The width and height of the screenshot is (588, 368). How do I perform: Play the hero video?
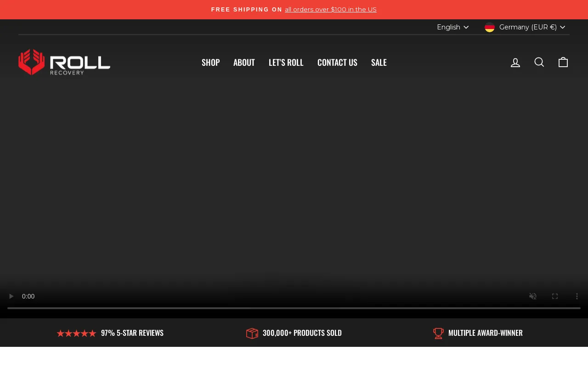(x=11, y=296)
